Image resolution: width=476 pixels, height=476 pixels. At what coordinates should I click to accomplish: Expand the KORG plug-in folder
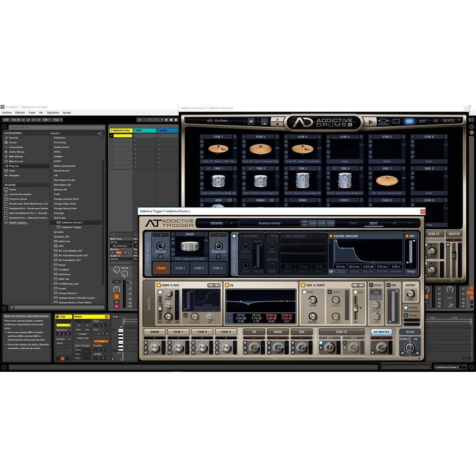click(x=52, y=161)
